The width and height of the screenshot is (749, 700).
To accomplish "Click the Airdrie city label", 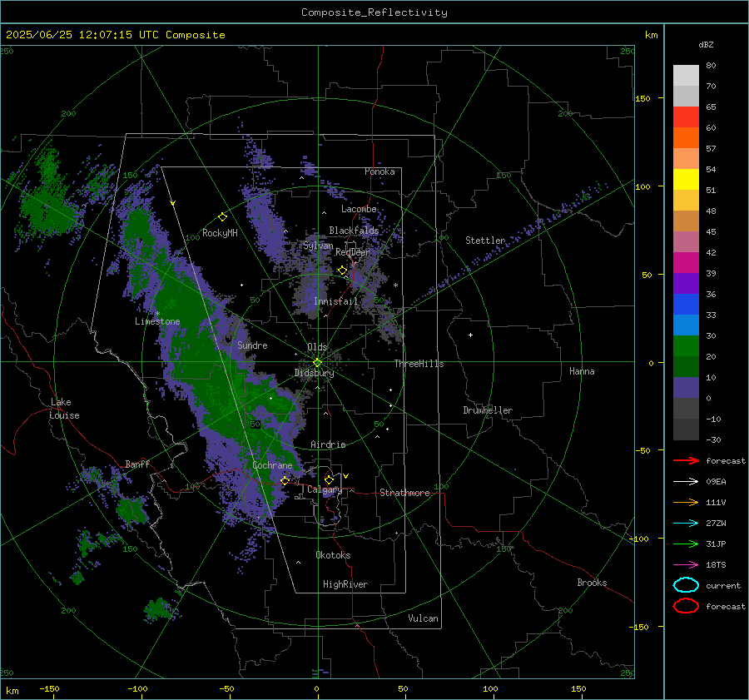I will click(x=328, y=444).
